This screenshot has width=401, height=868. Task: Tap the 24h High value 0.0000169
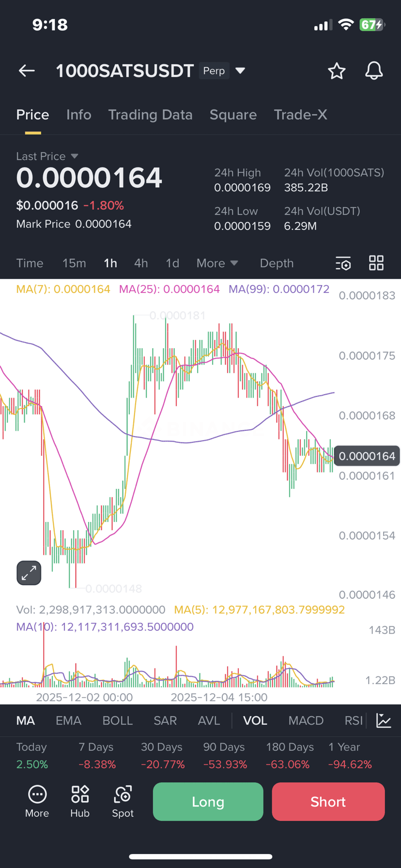click(x=242, y=187)
